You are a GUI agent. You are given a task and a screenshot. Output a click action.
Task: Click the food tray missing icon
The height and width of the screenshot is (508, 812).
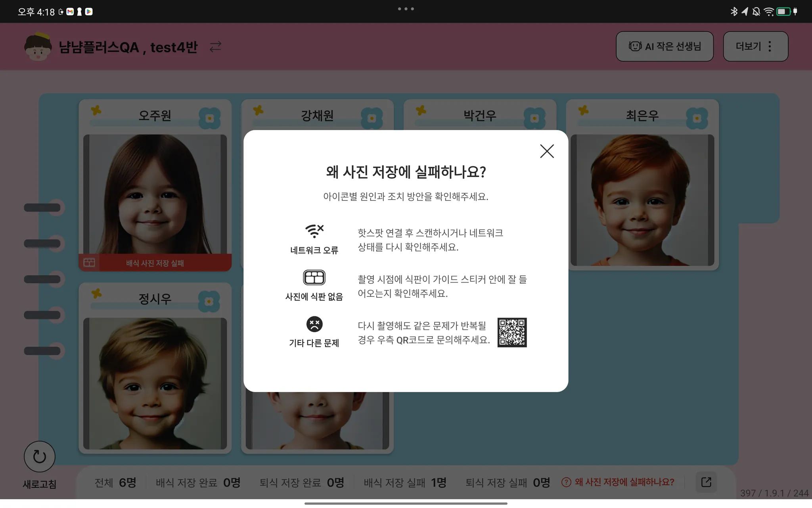(x=314, y=277)
